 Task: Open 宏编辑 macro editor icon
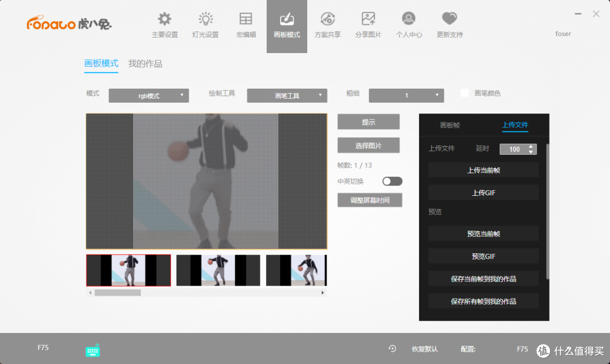coord(246,19)
